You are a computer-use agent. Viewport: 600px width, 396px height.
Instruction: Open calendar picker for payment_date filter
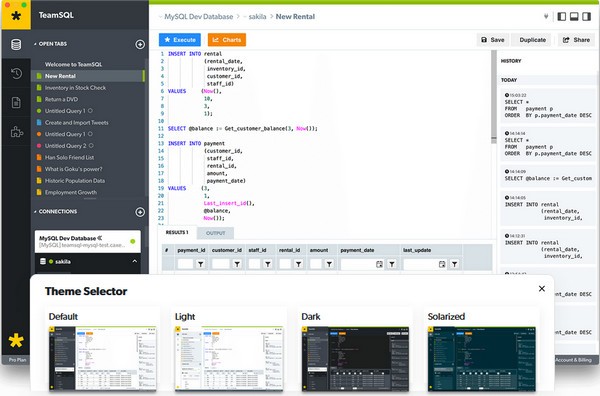click(379, 264)
